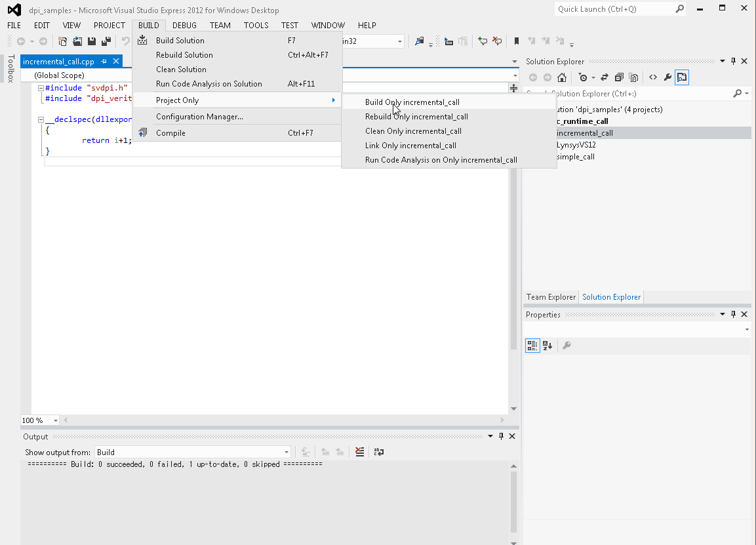
Task: Click the split-editor handle above the editor scrollbar
Action: (513, 89)
